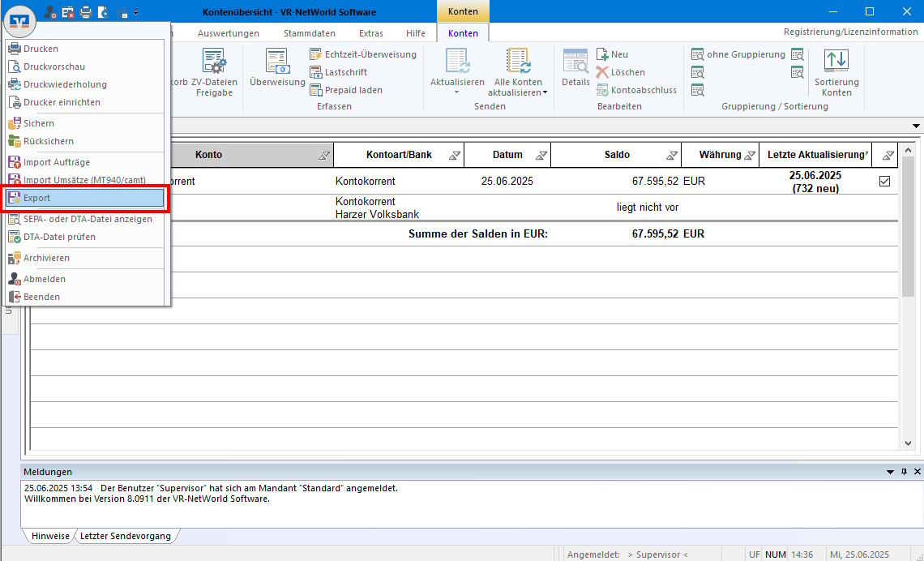The height and width of the screenshot is (561, 924).
Task: Select Import Umsätze (MT940/camt)
Action: point(85,180)
